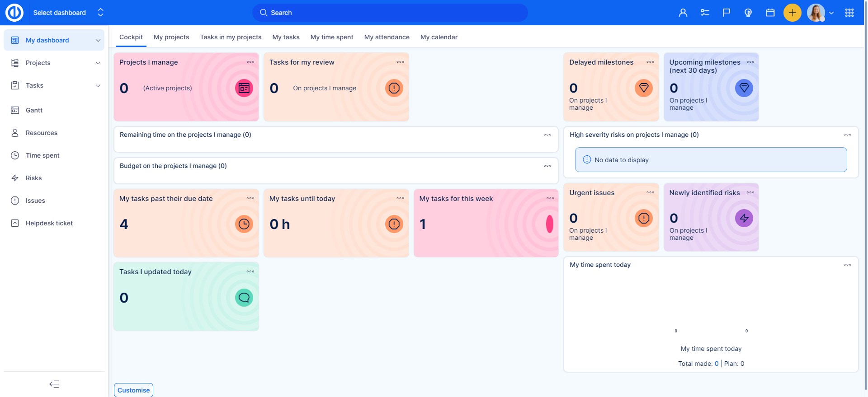The height and width of the screenshot is (397, 868).
Task: Open the flag icon in top bar
Action: (726, 13)
